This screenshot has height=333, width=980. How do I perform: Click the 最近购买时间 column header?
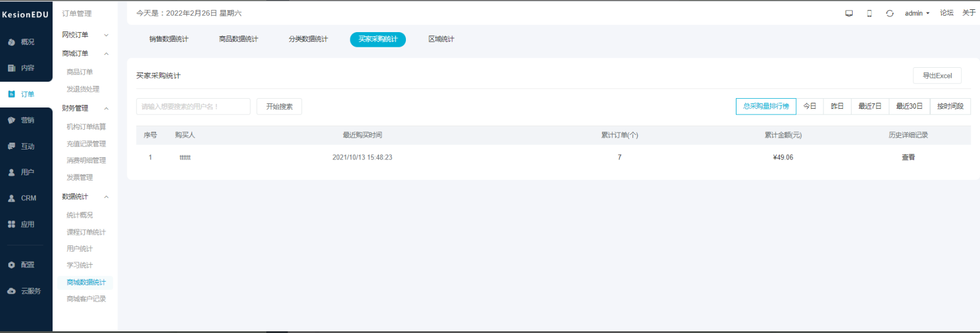(362, 135)
